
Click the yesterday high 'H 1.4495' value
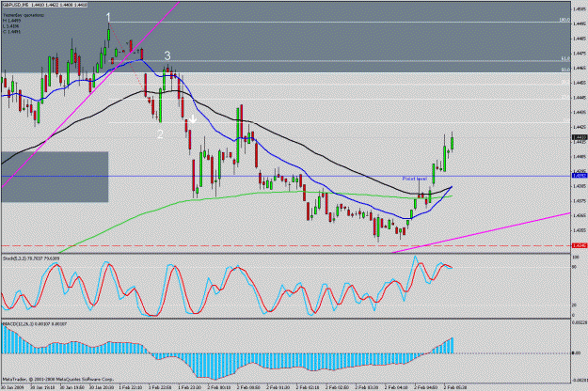coord(12,21)
